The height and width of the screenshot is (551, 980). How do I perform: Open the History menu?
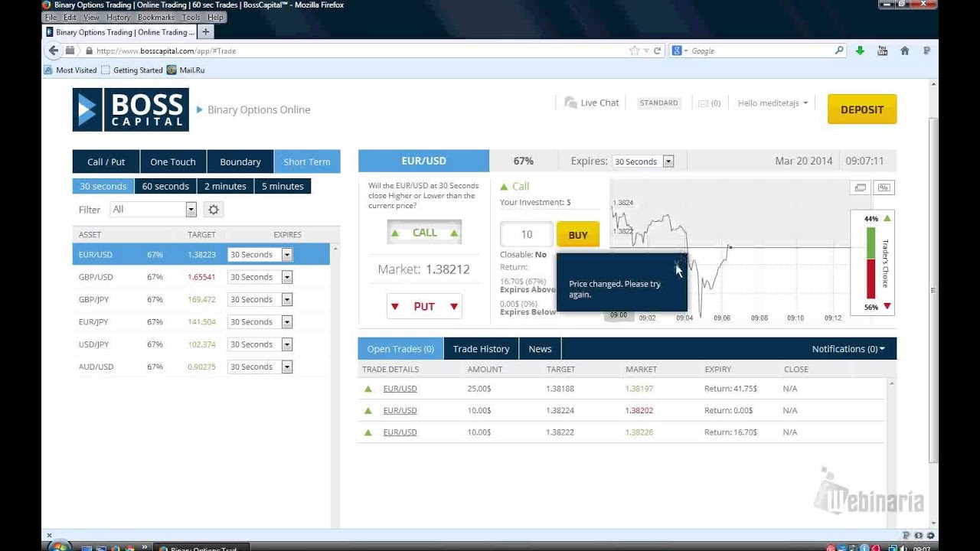[118, 17]
